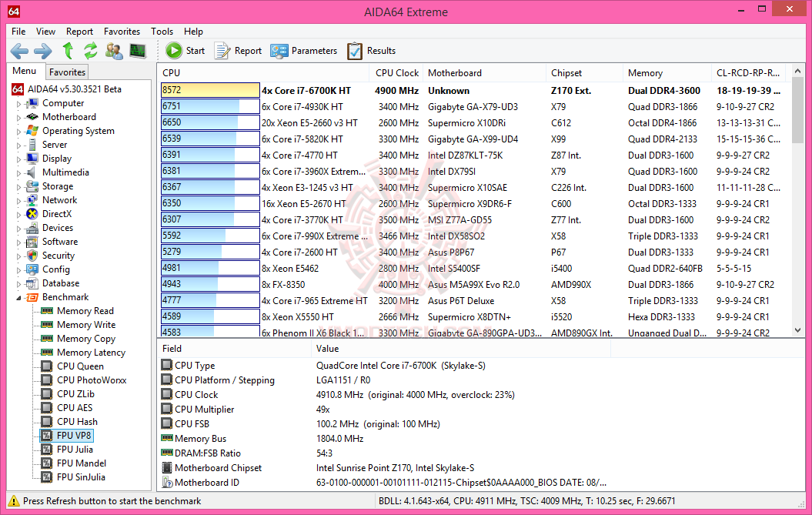Select the CPU AES benchmark icon
This screenshot has width=812, height=515.
[x=47, y=408]
